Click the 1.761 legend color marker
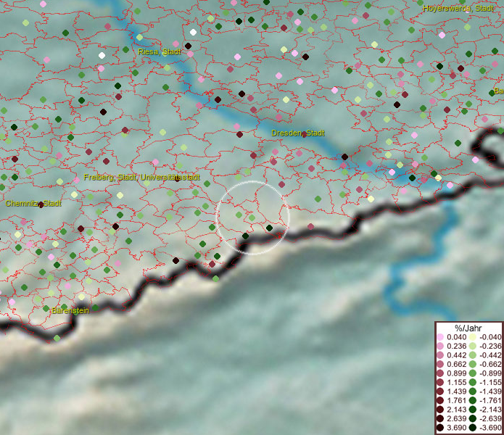The height and width of the screenshot is (435, 504). 440,402
